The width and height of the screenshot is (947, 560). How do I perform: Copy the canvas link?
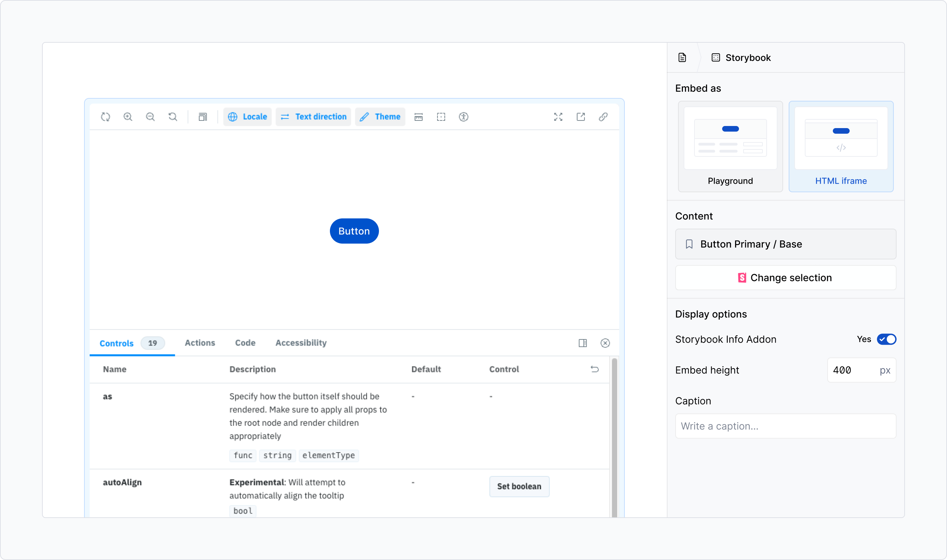click(603, 117)
